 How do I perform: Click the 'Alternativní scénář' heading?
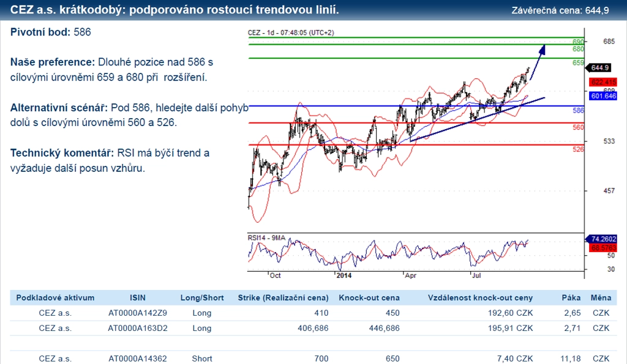pos(59,108)
